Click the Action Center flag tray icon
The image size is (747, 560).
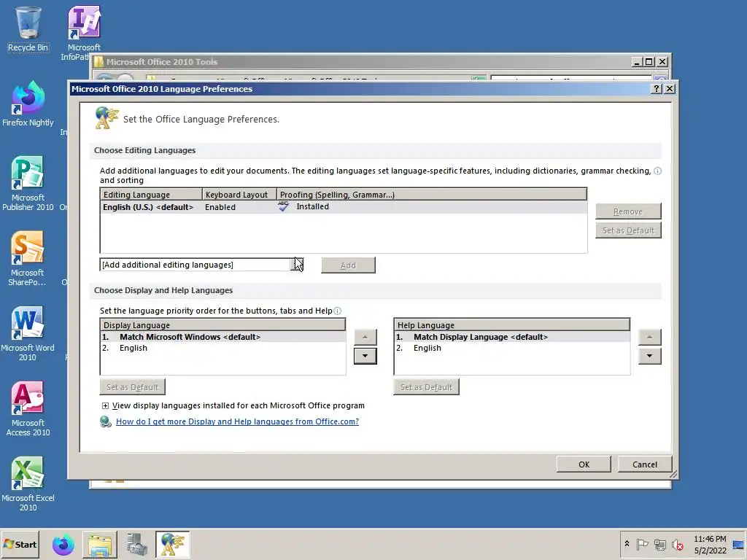pos(642,544)
